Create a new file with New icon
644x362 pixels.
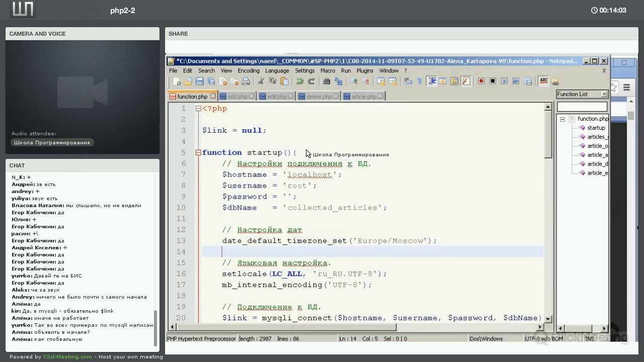(177, 81)
